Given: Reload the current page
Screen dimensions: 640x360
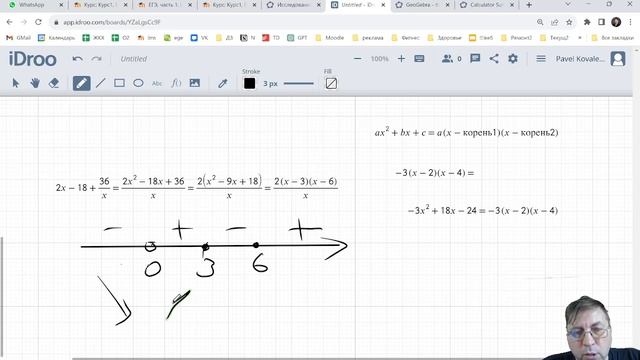Looking at the screenshot, I should tap(38, 22).
